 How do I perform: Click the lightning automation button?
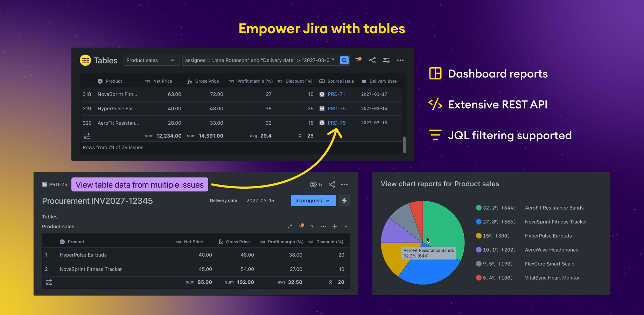pyautogui.click(x=344, y=201)
